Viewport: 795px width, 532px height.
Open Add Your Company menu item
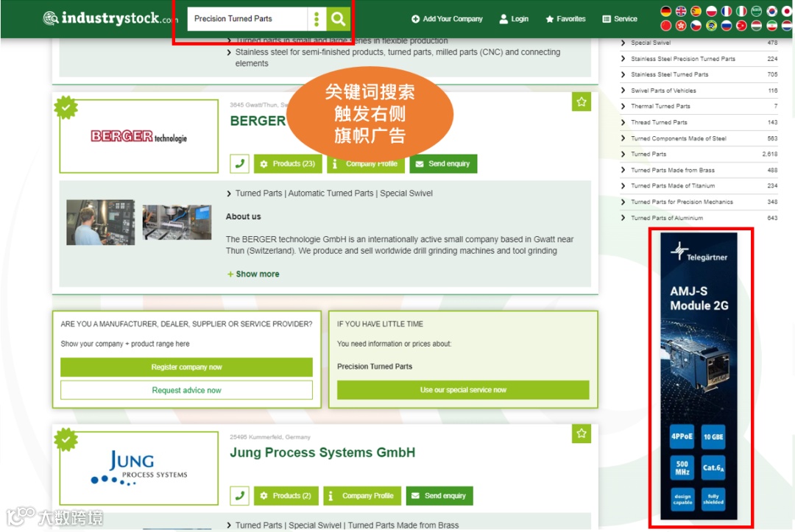click(x=447, y=18)
